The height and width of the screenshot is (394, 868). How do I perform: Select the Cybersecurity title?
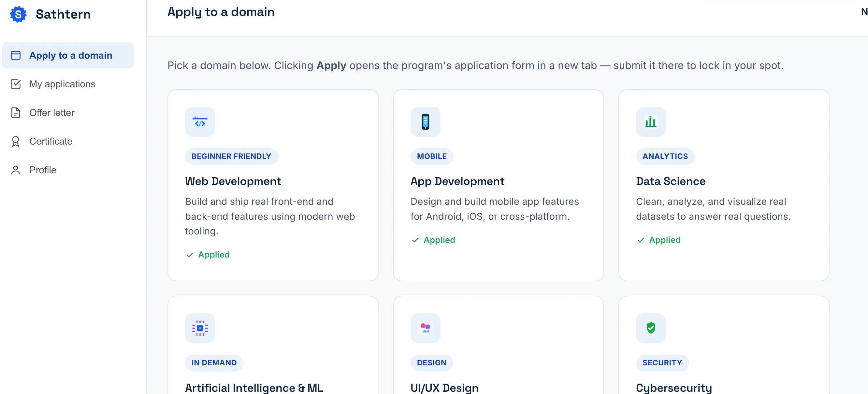[x=673, y=387]
